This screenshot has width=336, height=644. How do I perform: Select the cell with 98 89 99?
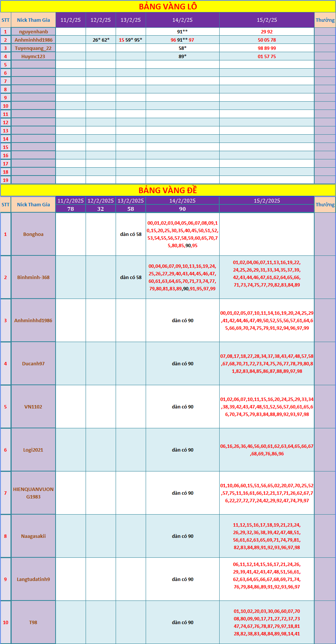click(x=267, y=48)
